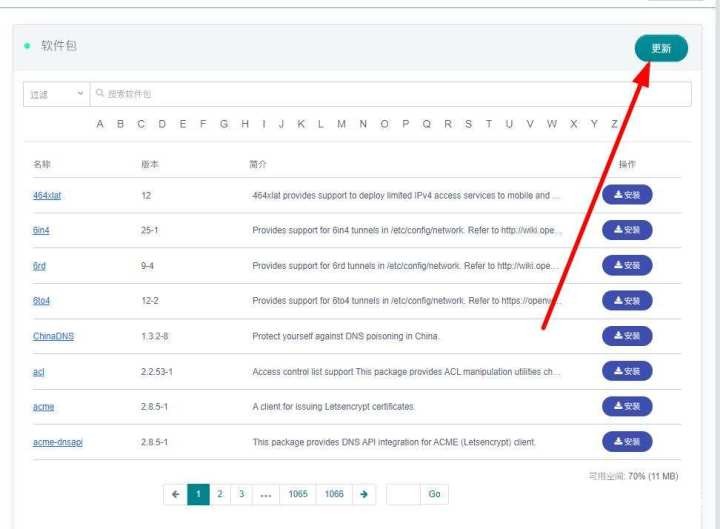Filter packages by letter C
The height and width of the screenshot is (529, 720).
141,124
